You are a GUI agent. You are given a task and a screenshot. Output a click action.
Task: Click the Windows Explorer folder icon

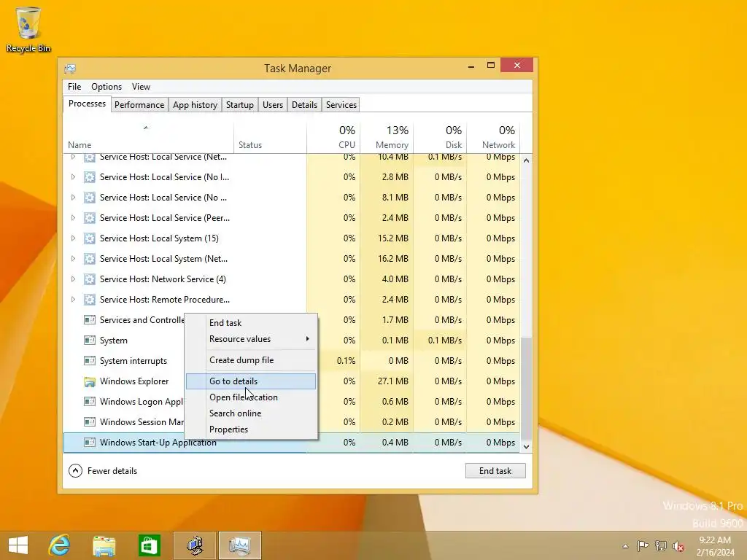pyautogui.click(x=90, y=381)
